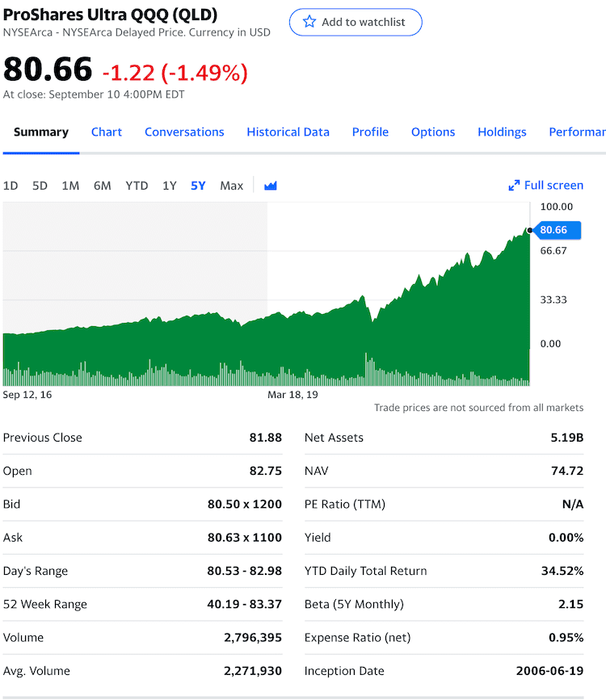This screenshot has width=606, height=700.
Task: Select the 5D chart range
Action: pos(40,185)
